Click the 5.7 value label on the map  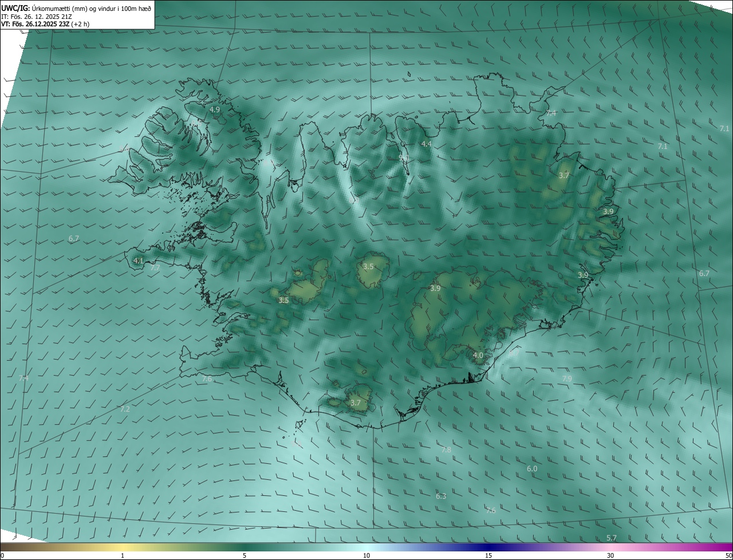(x=612, y=538)
